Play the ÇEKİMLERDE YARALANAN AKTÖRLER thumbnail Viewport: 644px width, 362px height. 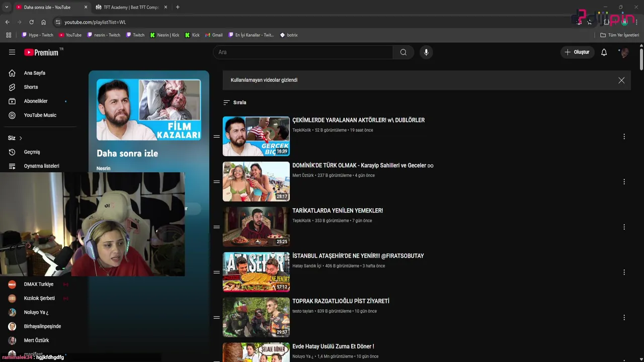coord(256,136)
